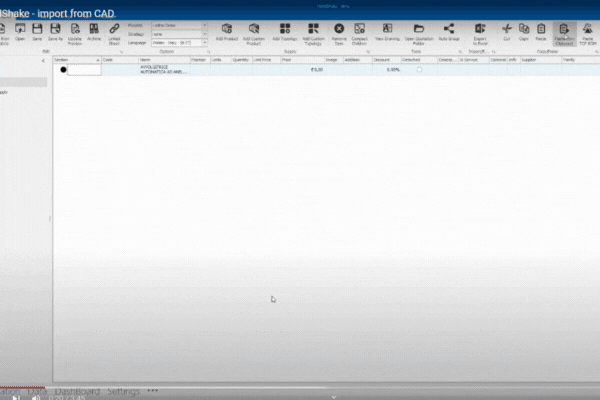Switch to the Data tab

point(37,392)
